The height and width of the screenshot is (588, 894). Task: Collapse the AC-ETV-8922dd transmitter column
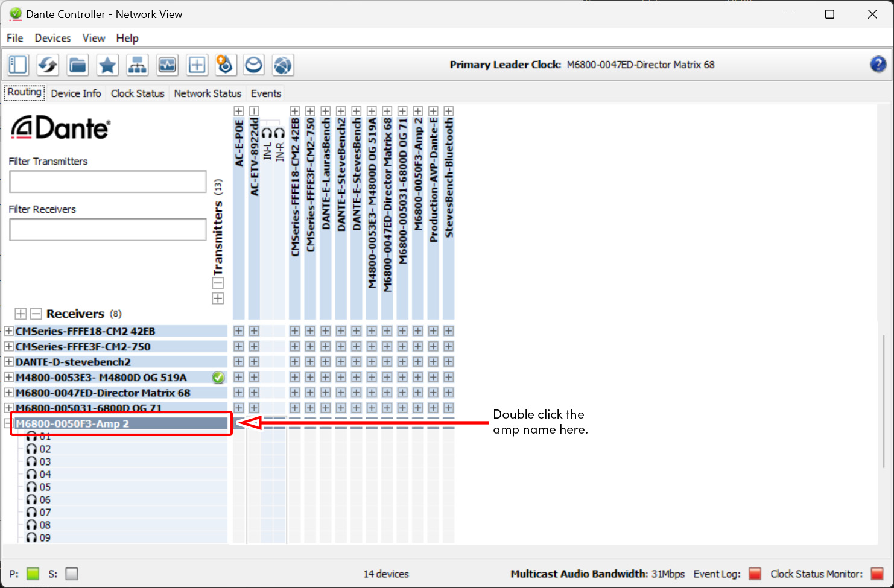[254, 111]
